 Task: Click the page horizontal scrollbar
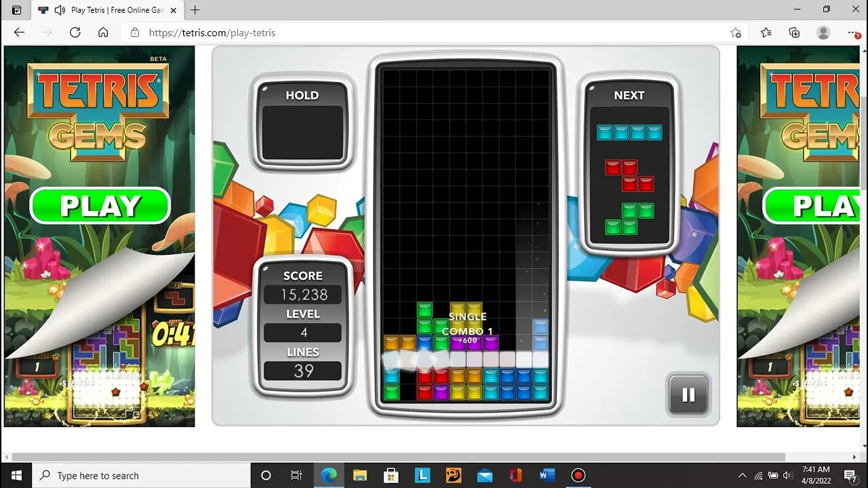[x=400, y=457]
